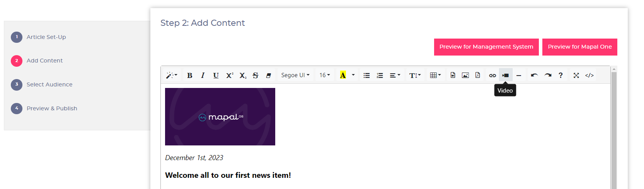The image size is (644, 189).
Task: Click the insert file icon
Action: 453,75
